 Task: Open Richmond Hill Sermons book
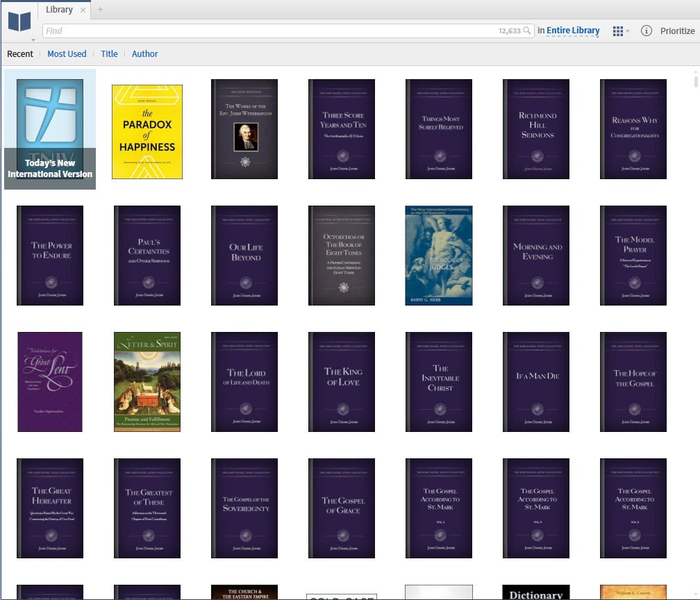(536, 129)
